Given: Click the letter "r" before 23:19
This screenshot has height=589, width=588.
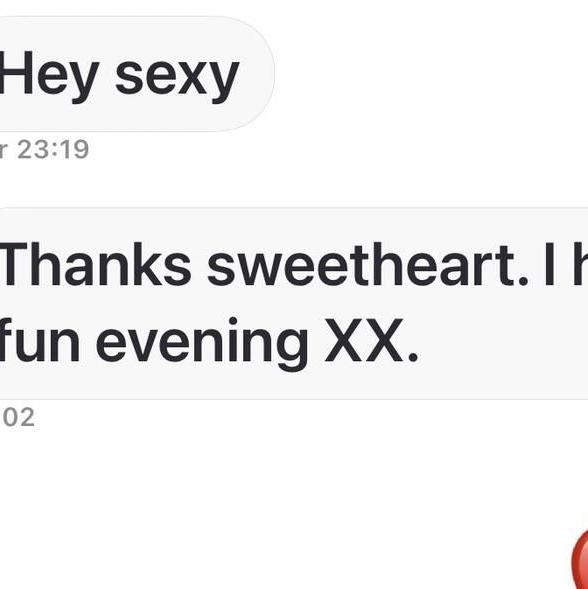Looking at the screenshot, I should coord(3,151).
